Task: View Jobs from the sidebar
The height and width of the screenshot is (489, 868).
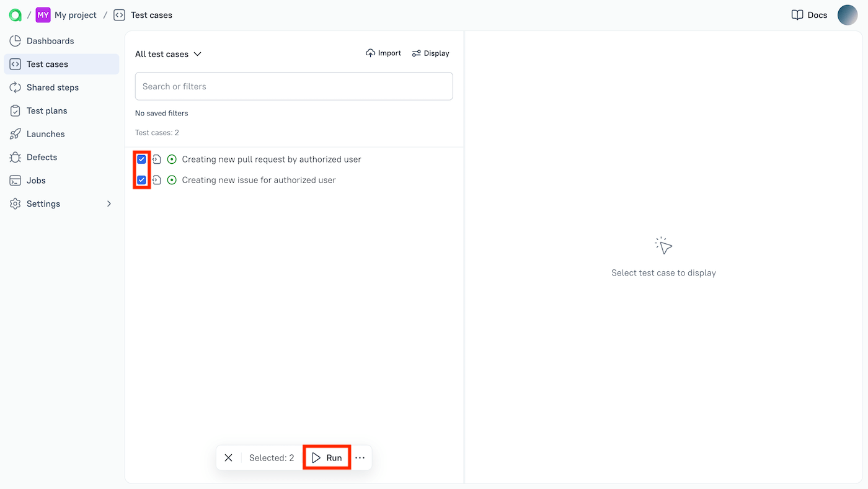Action: pos(37,180)
